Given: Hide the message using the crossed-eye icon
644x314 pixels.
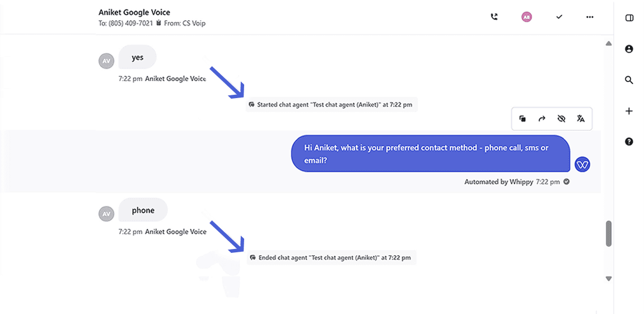Looking at the screenshot, I should click(562, 119).
